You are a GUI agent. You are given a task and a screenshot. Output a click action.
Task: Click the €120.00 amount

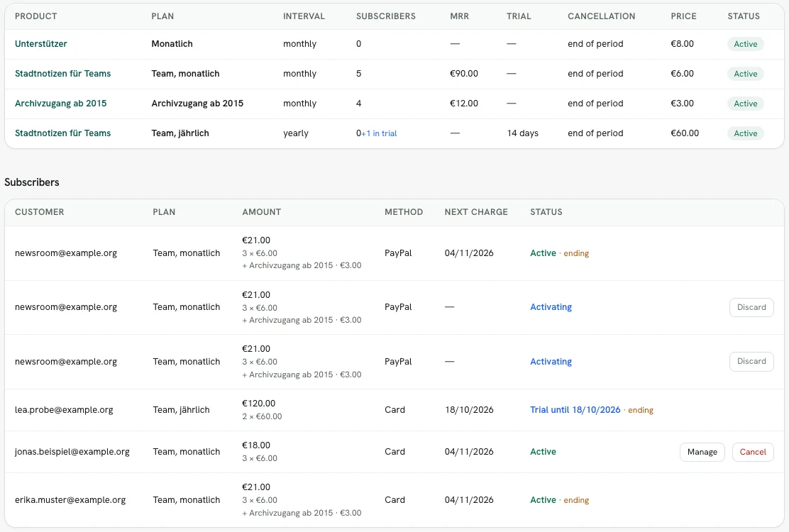coord(259,404)
